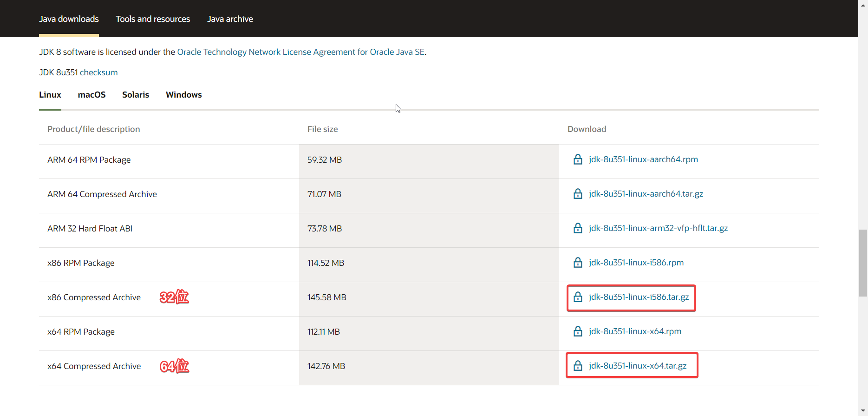Download jdk-8u351-linux-x64.tar.gz

pyautogui.click(x=638, y=366)
